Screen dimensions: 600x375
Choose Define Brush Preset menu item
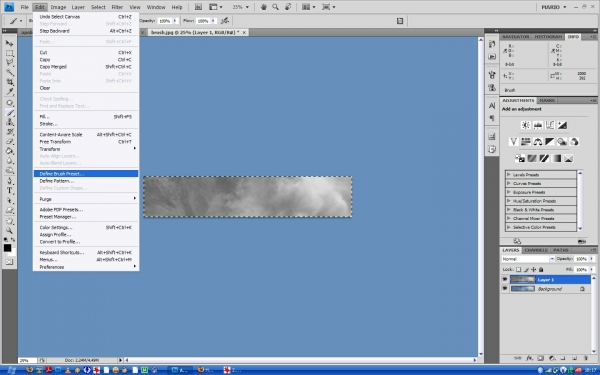[86, 174]
